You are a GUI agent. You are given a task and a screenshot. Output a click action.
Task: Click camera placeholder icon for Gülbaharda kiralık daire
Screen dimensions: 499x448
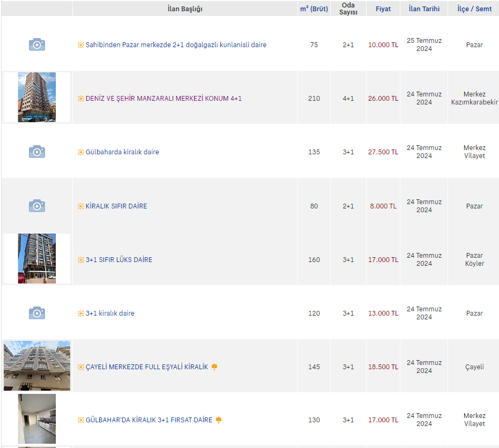(x=36, y=152)
